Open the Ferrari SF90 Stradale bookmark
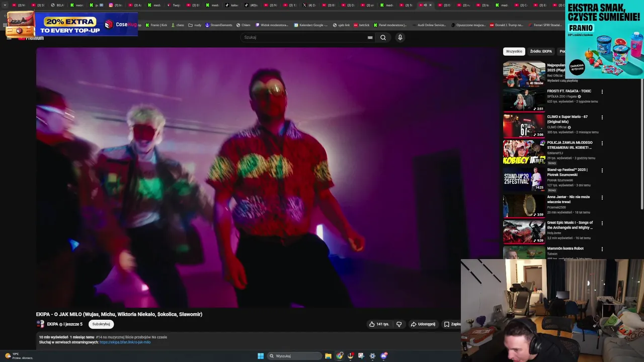Screen dimensions: 644x362 545,25
